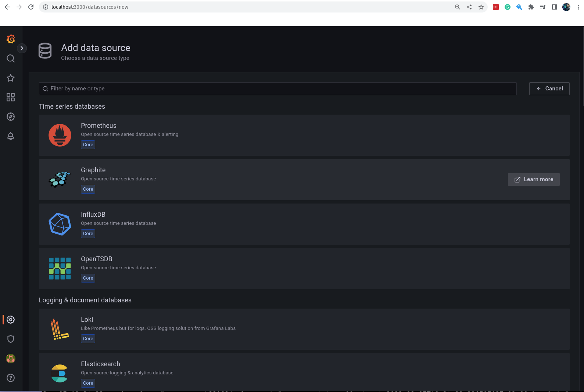
Task: Click the Core badge under Graphite
Action: pos(88,189)
